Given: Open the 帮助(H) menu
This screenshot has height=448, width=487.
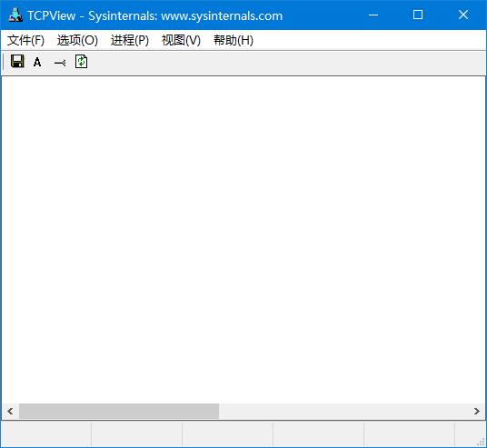Looking at the screenshot, I should pos(234,40).
